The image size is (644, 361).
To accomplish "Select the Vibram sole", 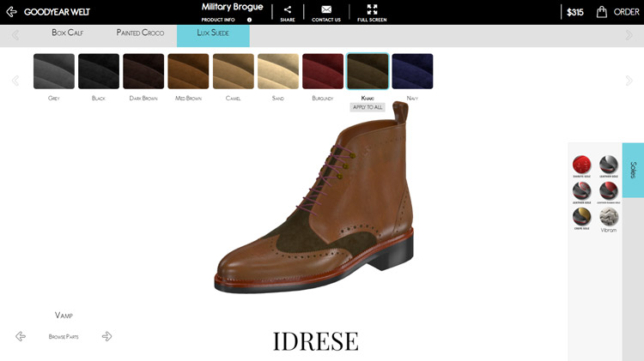I will [608, 220].
